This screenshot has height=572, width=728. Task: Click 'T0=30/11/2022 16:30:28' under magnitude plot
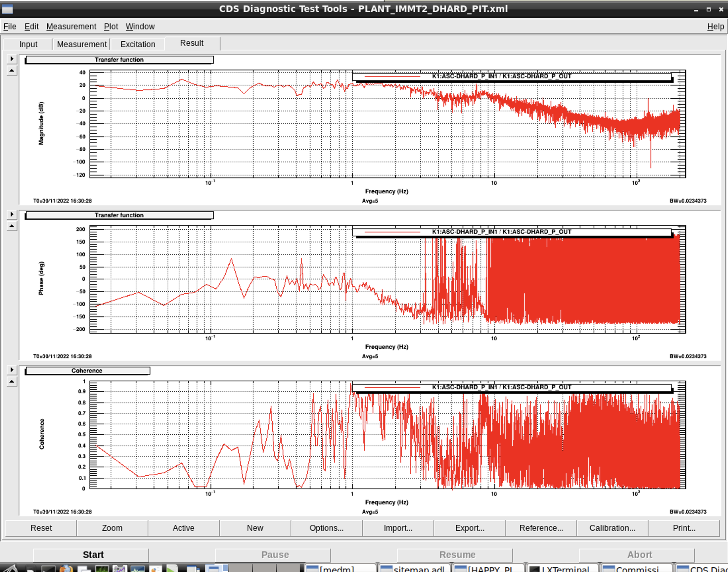[62, 201]
